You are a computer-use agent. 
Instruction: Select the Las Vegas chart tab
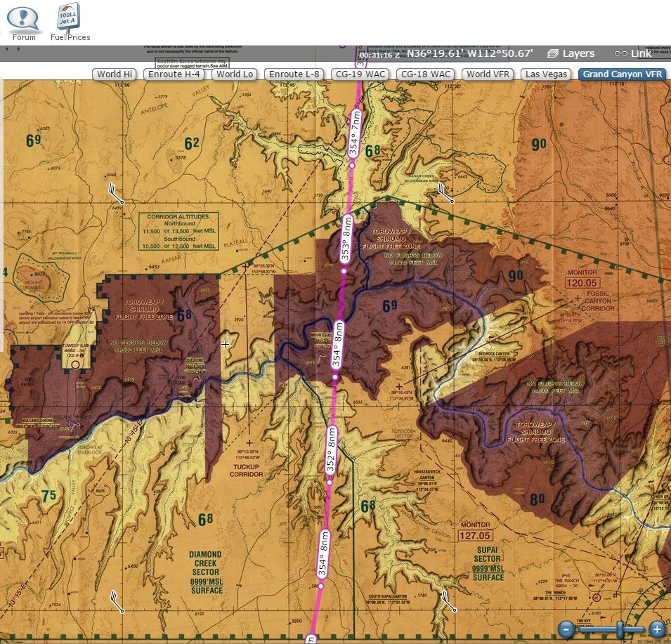click(x=546, y=74)
